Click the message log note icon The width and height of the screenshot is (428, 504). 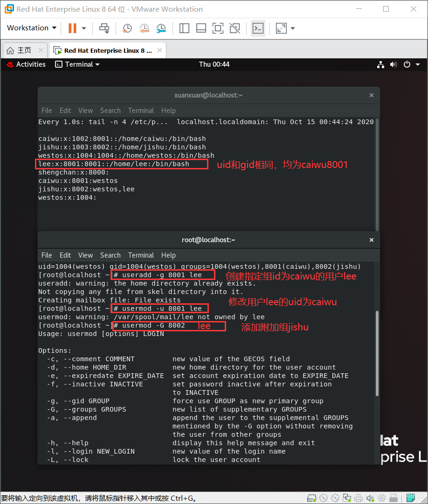point(411,498)
